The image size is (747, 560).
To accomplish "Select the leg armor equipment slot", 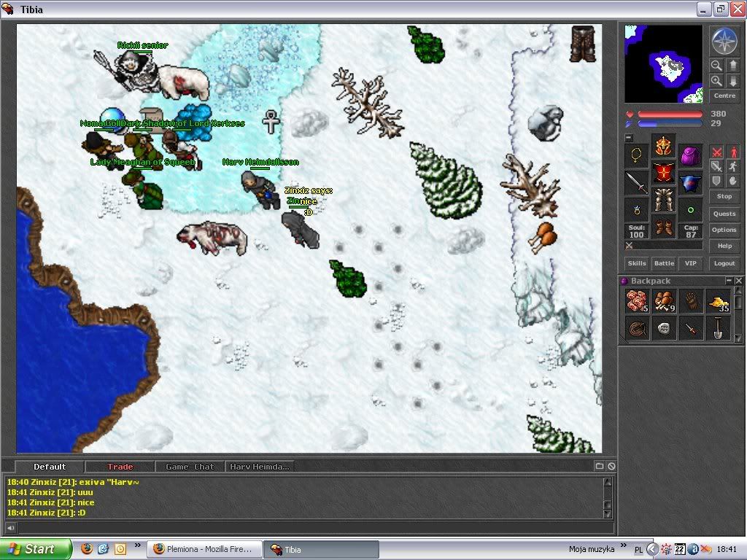I will tap(663, 200).
